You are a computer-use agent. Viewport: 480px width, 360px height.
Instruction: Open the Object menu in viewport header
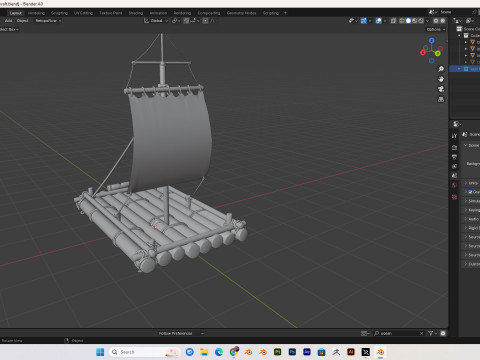coord(22,21)
